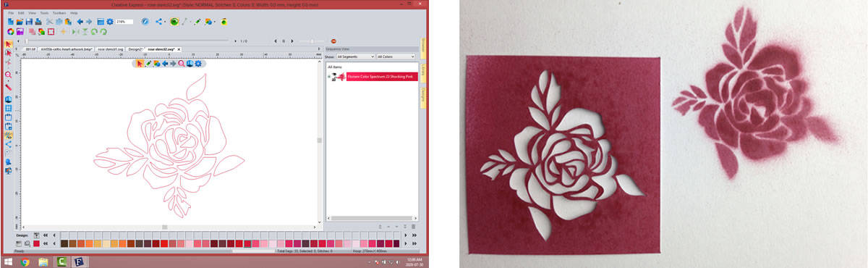Open the zoom percentage box
The image size is (868, 268).
point(124,22)
